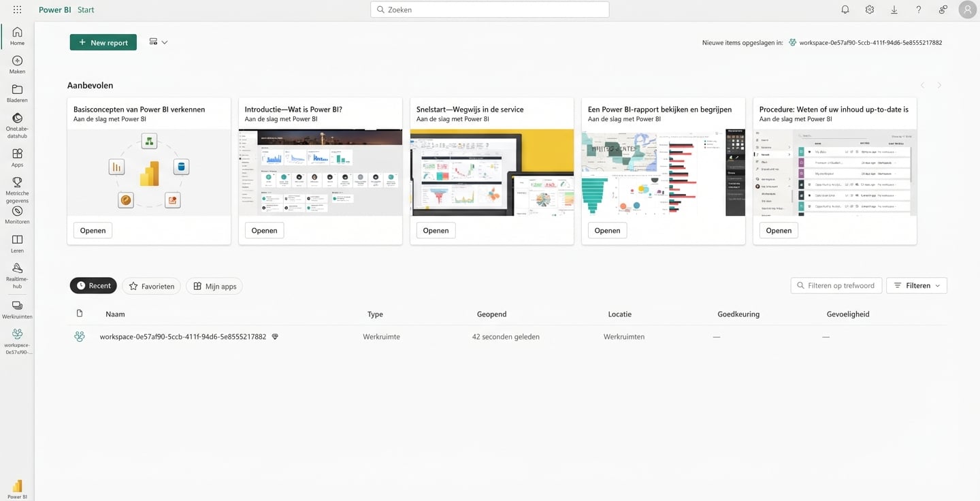Open the dropdown next to New report
Viewport: 980px width, 501px height.
pyautogui.click(x=166, y=42)
